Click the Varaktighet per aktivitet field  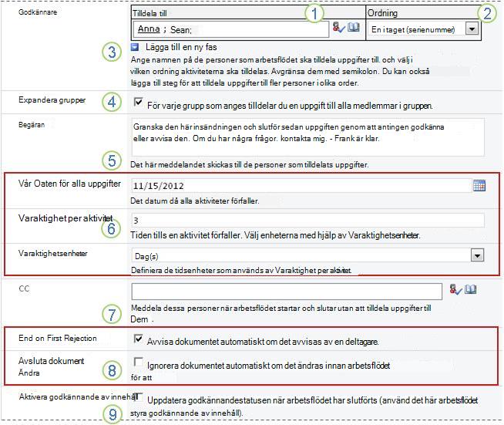[x=308, y=221]
